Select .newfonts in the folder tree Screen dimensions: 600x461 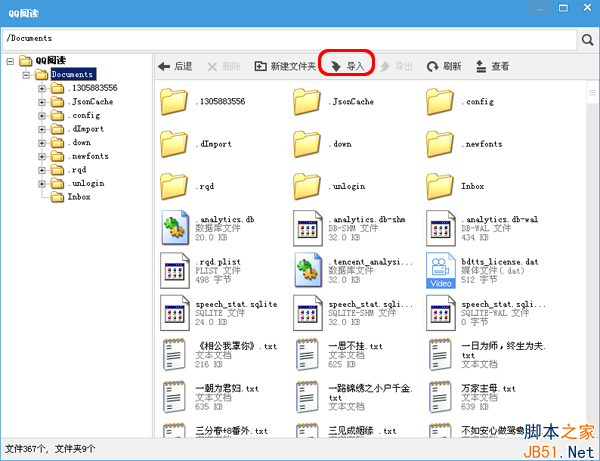click(88, 156)
